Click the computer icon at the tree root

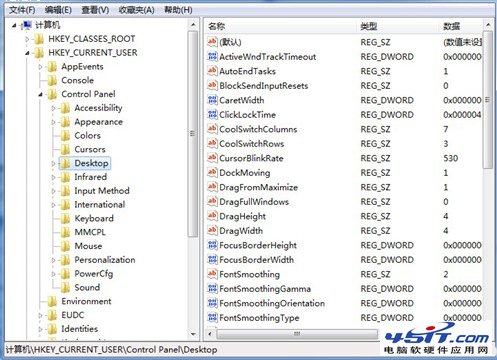[x=26, y=25]
